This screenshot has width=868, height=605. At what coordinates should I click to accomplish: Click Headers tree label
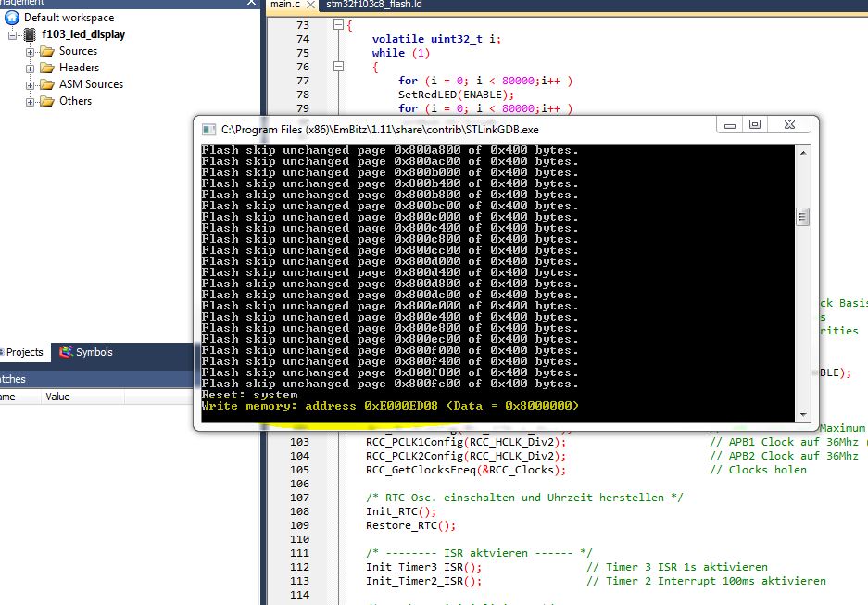[79, 68]
